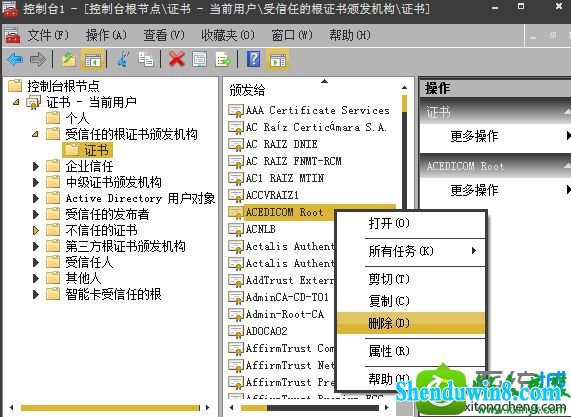This screenshot has width=571, height=417.
Task: Expand the 中级证书颁发机构 tree node
Action: click(36, 182)
